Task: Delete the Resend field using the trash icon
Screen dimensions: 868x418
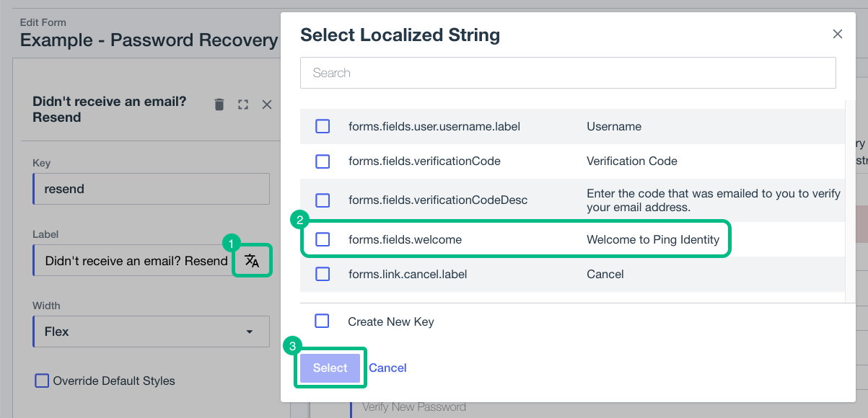Action: (x=219, y=104)
